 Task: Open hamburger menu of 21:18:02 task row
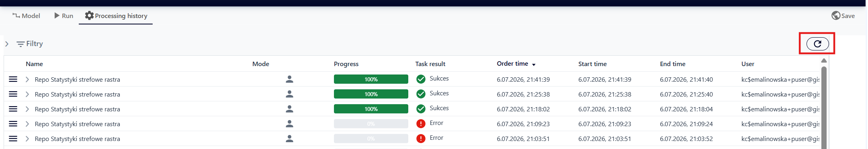(13, 109)
